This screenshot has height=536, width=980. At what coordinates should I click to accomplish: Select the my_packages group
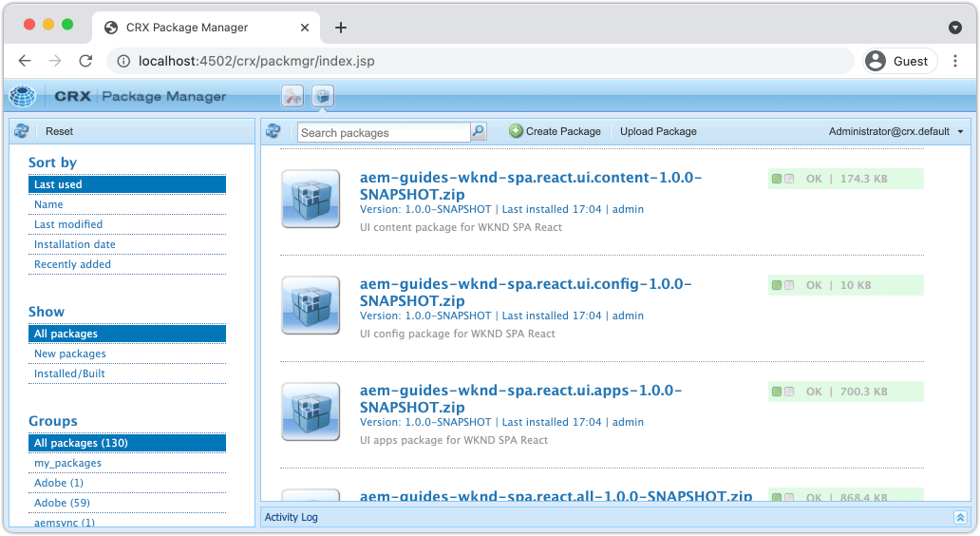[127, 463]
